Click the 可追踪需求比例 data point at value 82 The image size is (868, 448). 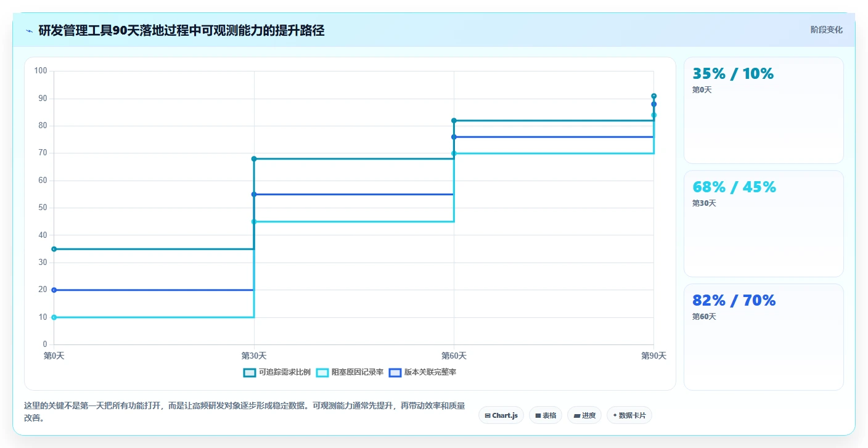pos(454,121)
